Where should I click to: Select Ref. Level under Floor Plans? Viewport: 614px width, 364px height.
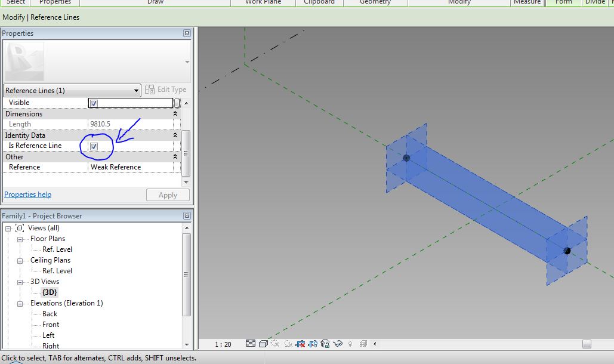57,249
